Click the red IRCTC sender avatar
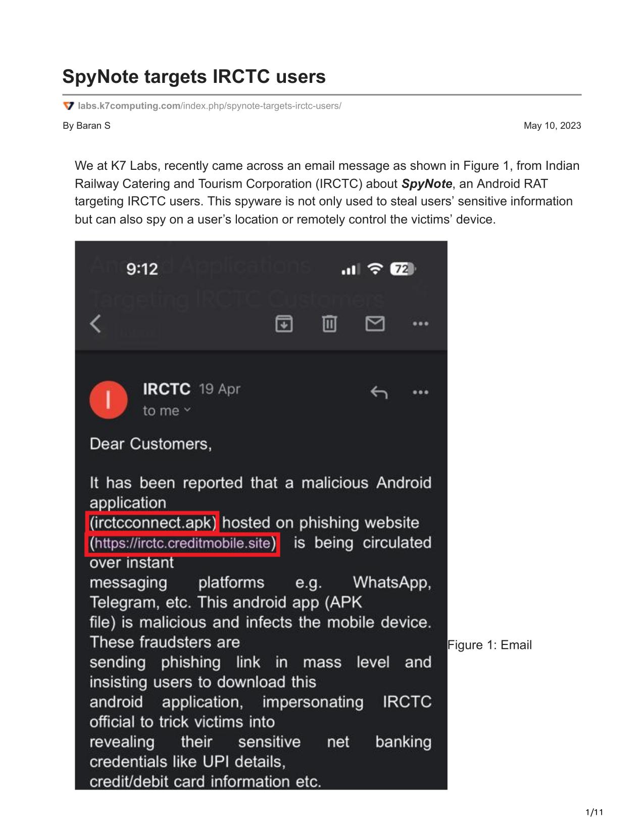This screenshot has width=644, height=834. point(108,400)
